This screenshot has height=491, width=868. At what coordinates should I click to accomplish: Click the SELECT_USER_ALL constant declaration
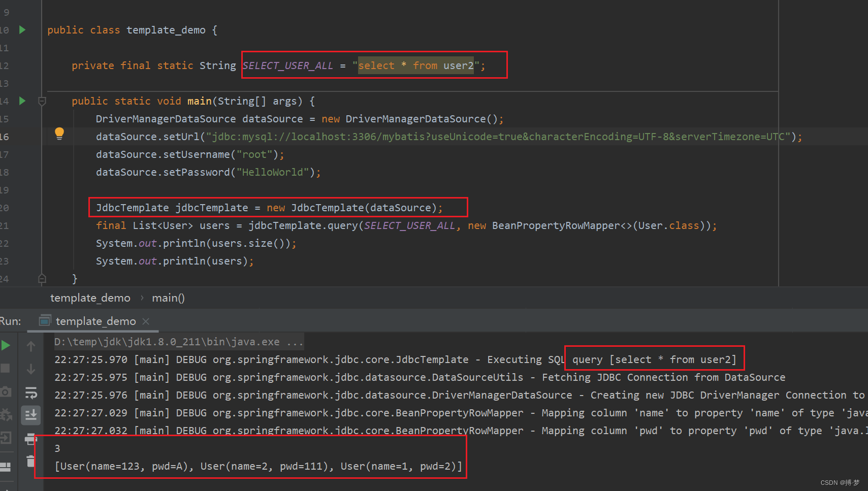[x=288, y=66]
